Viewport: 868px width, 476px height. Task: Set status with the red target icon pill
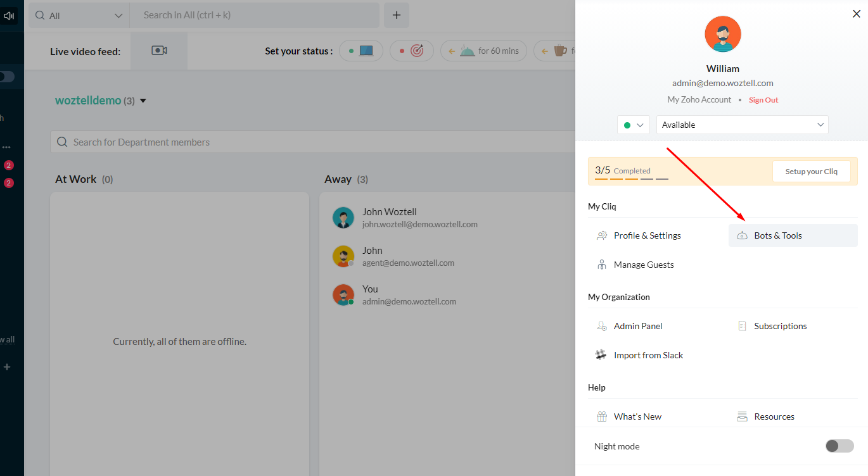(412, 51)
